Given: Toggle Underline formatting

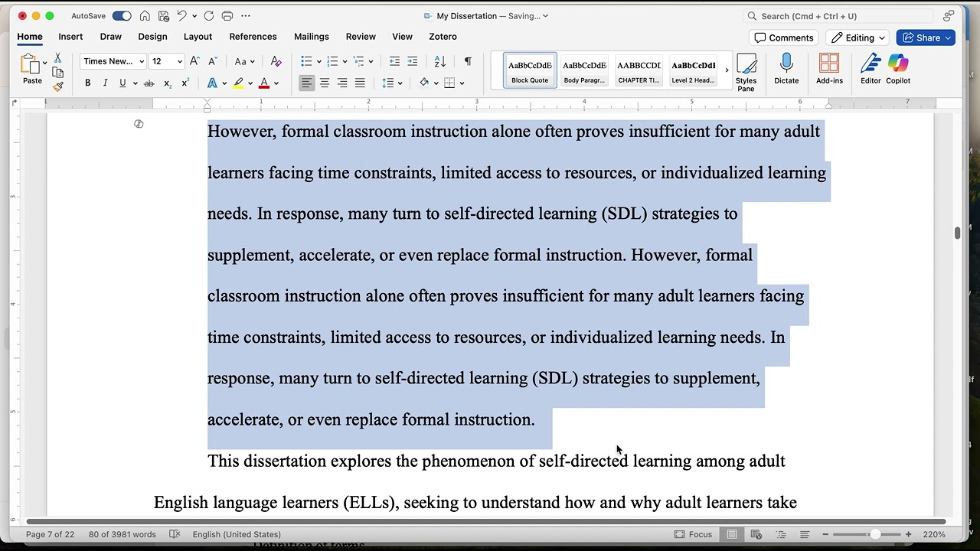Looking at the screenshot, I should click(x=122, y=83).
